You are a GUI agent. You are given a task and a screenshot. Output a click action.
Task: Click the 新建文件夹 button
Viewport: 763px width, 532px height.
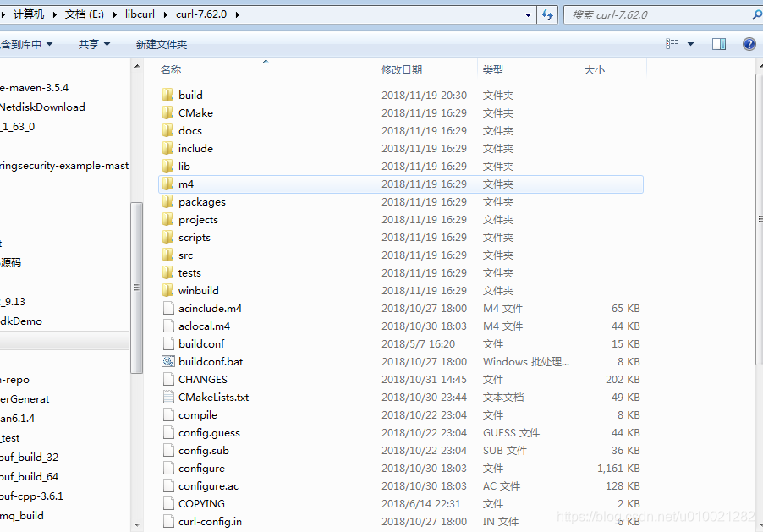(161, 44)
